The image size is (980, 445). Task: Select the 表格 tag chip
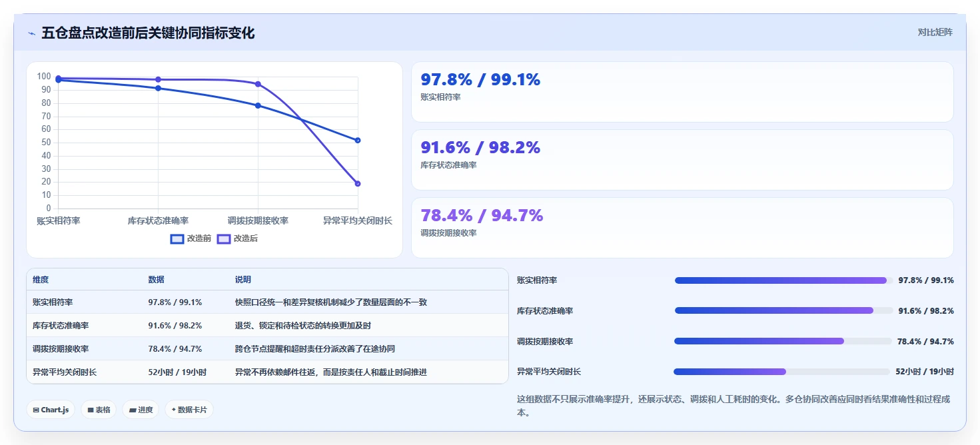click(x=99, y=410)
